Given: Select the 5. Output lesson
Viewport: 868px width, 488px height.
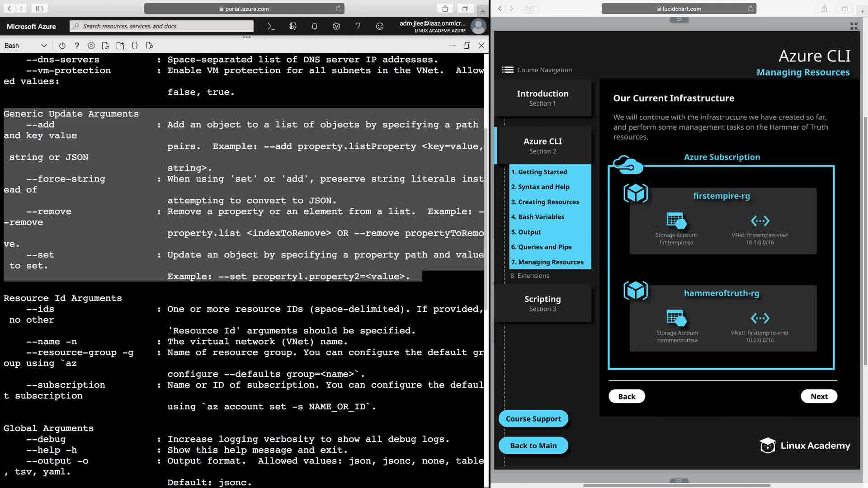Looking at the screenshot, I should coord(526,232).
